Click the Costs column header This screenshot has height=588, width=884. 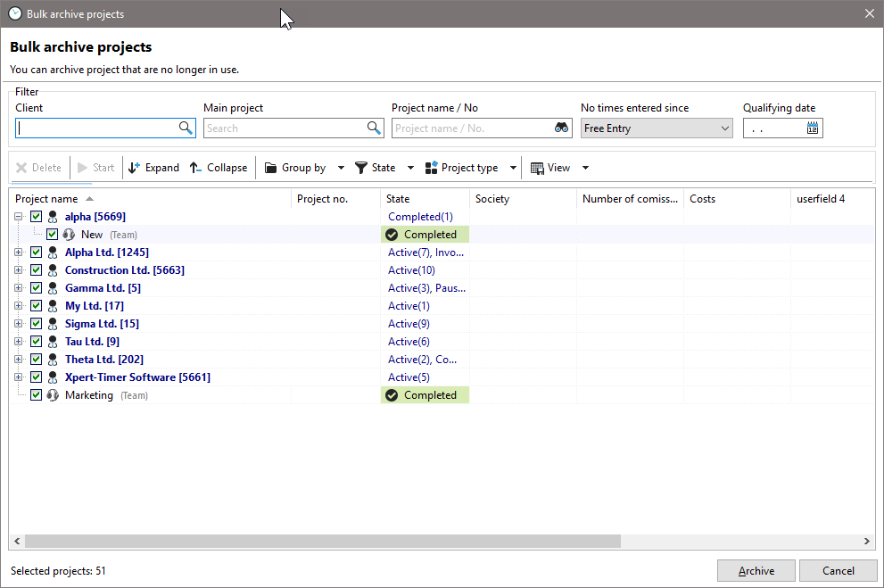737,198
